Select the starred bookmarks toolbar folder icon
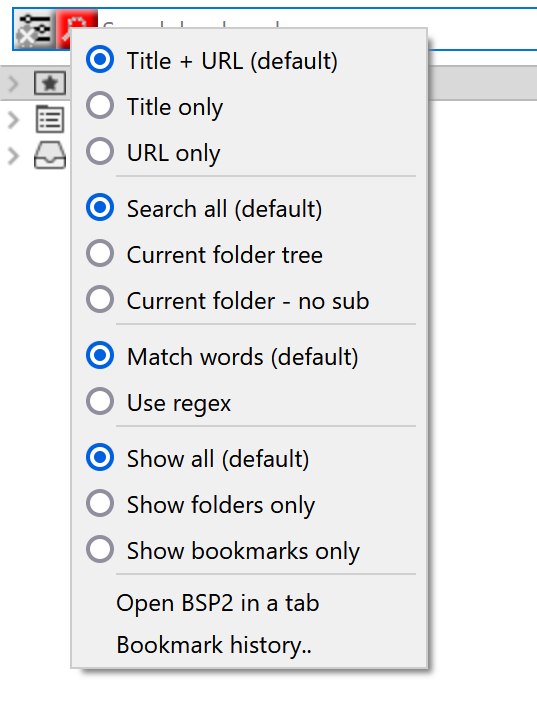 pyautogui.click(x=50, y=83)
